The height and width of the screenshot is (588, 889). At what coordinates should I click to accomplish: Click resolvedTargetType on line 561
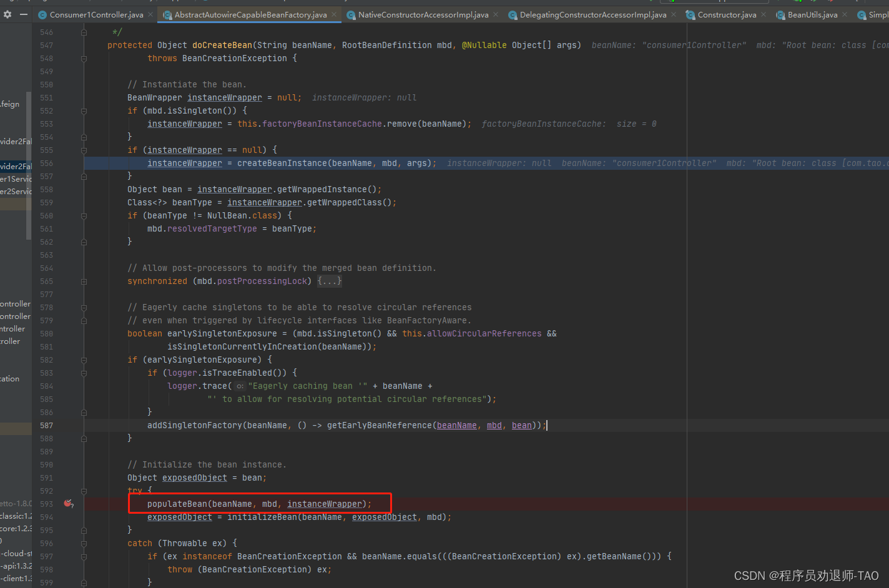click(212, 229)
